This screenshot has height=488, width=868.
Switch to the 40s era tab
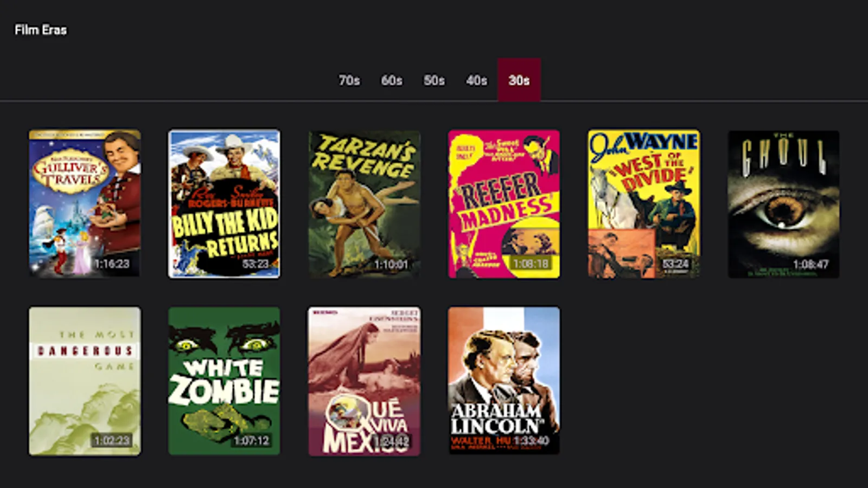point(476,80)
